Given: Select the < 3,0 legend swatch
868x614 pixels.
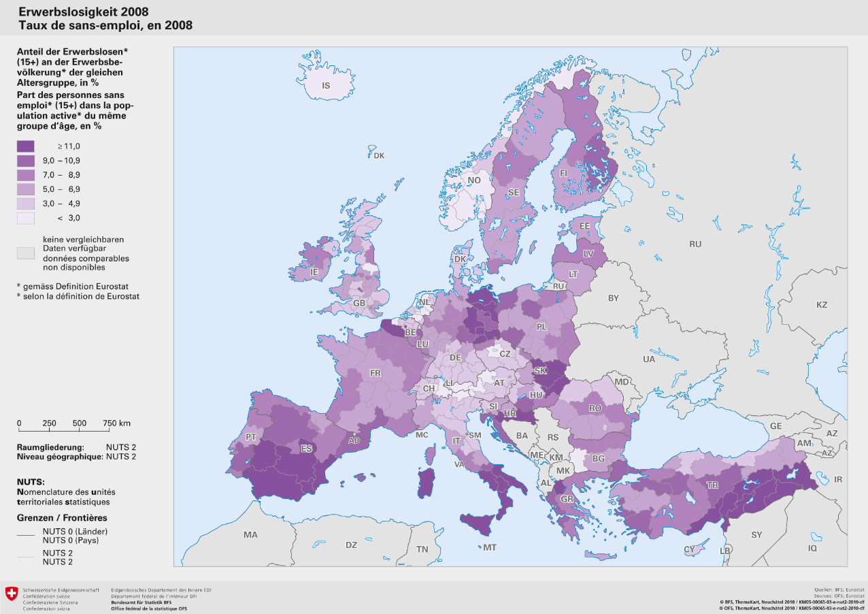Looking at the screenshot, I should 26,218.
